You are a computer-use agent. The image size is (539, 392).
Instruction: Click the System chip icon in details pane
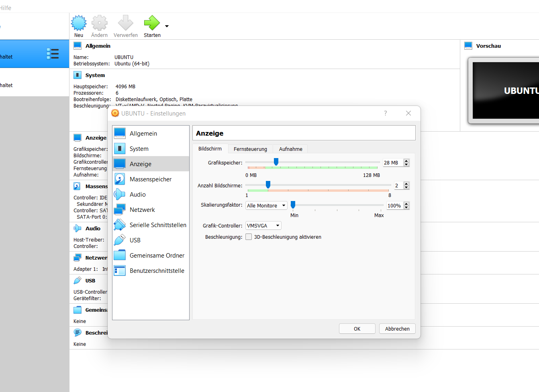click(78, 75)
